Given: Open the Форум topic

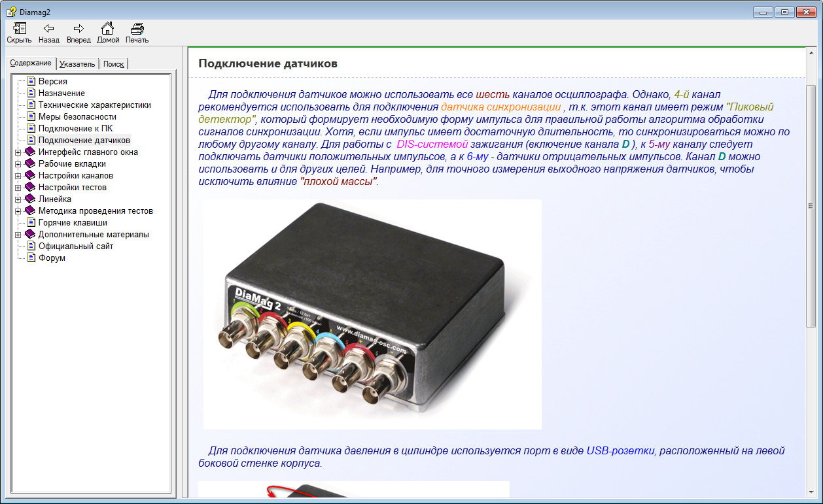Looking at the screenshot, I should coord(52,258).
